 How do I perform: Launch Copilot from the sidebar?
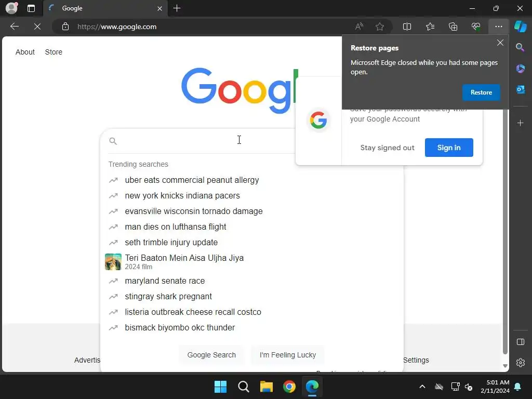click(x=520, y=26)
